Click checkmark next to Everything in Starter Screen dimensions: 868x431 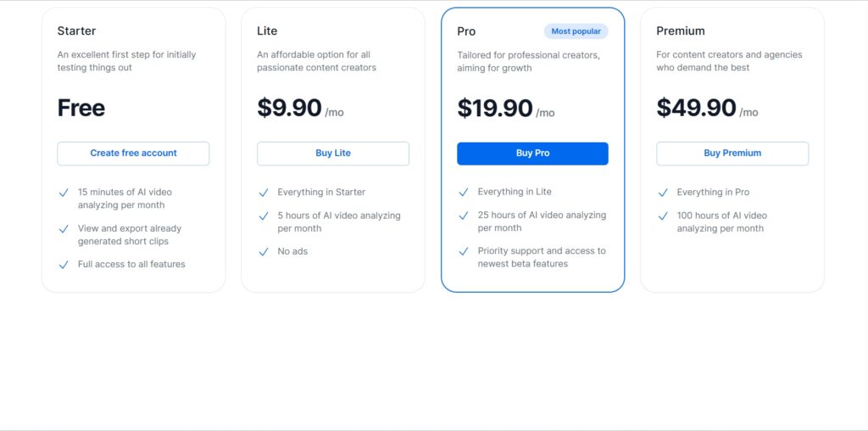point(264,193)
